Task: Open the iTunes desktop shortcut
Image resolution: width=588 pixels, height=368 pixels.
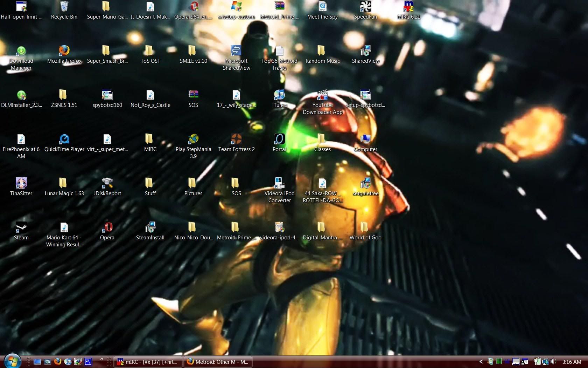Action: 279,95
